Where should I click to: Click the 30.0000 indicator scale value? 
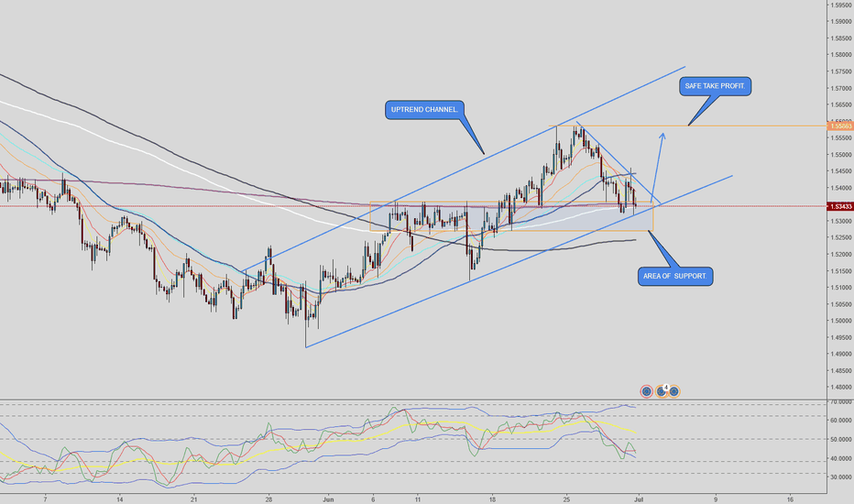(x=841, y=477)
